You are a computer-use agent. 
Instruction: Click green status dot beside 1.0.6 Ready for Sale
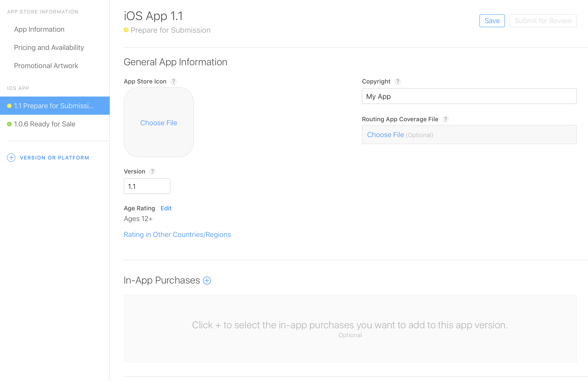[x=9, y=124]
